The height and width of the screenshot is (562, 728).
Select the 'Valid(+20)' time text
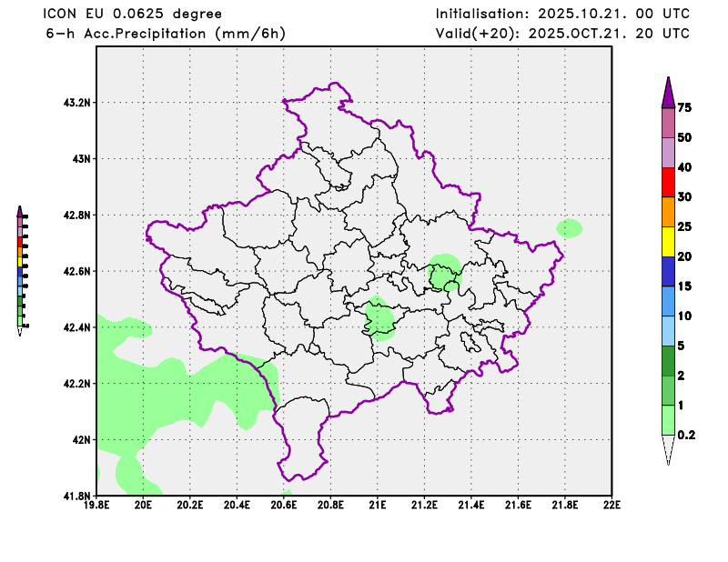561,34
